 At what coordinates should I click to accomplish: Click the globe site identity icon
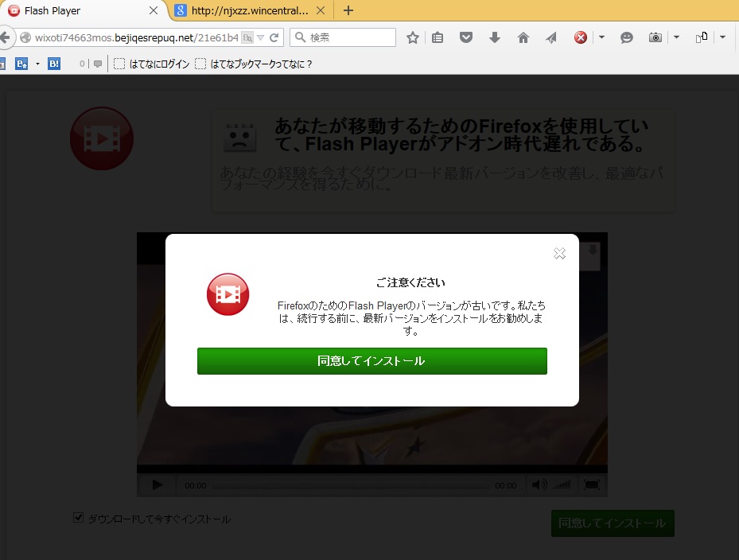[x=25, y=37]
